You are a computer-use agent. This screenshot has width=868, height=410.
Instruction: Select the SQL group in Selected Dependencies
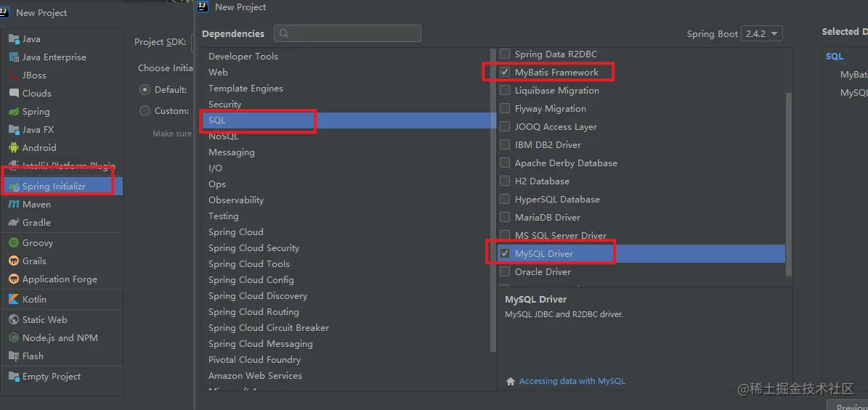(835, 57)
